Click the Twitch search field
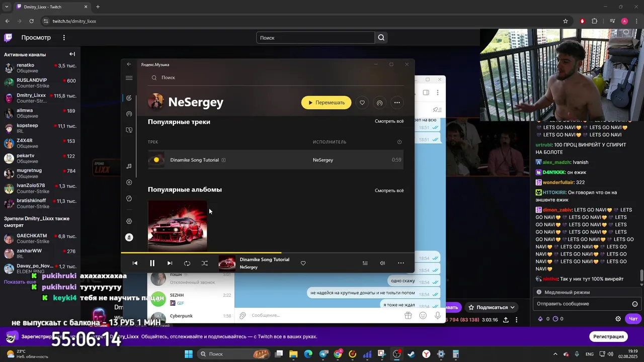This screenshot has width=644, height=362. pyautogui.click(x=315, y=38)
